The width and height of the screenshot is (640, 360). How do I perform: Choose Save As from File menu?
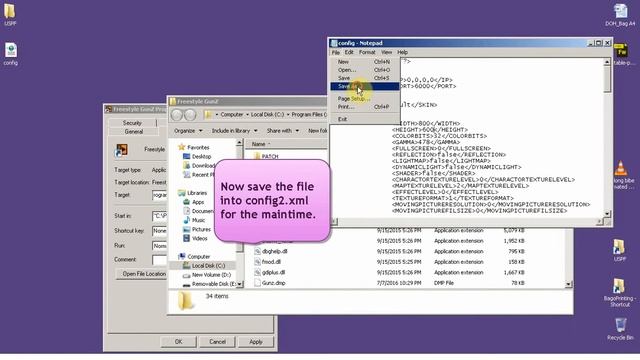tap(364, 86)
